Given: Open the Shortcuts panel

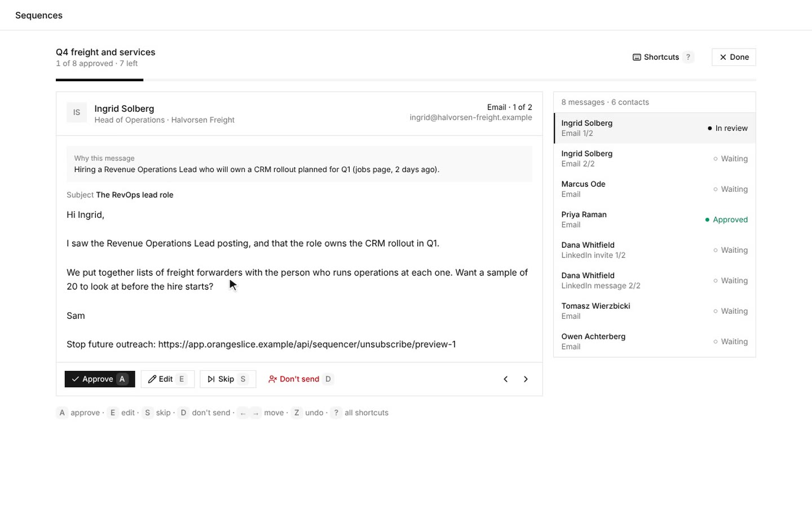Looking at the screenshot, I should click(x=663, y=57).
